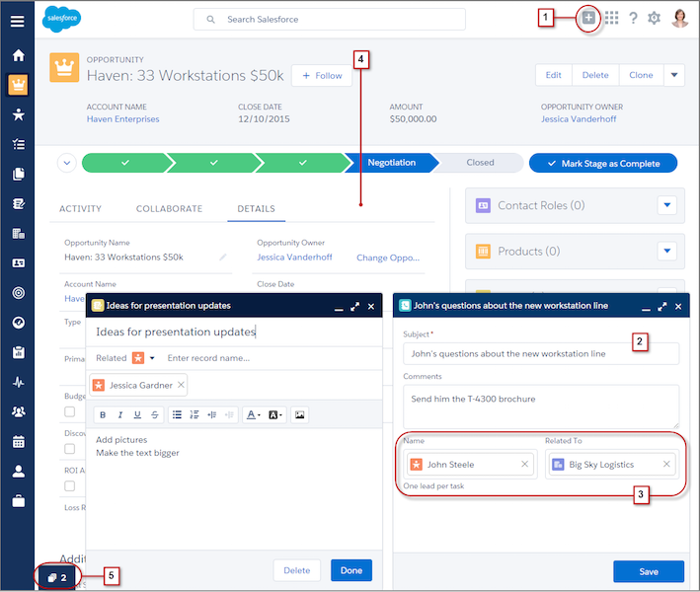Open more actions dropdown beside Clone
Screen dimensions: 700x592
click(674, 75)
